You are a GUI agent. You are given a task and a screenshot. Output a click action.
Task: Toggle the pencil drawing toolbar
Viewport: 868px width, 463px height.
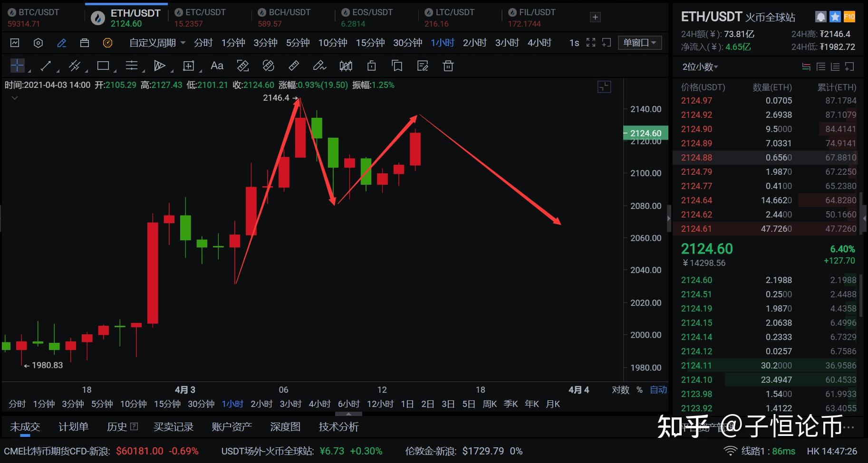[62, 43]
